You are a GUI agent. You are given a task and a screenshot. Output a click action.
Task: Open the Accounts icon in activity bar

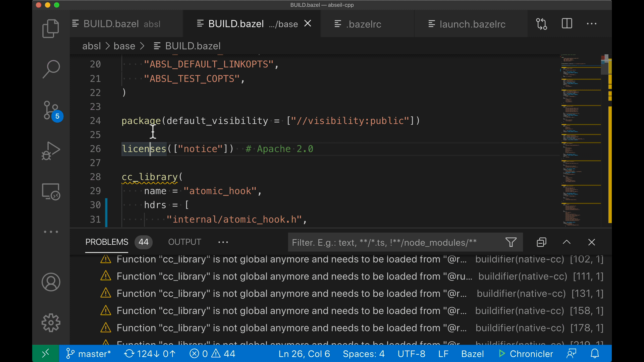51,282
